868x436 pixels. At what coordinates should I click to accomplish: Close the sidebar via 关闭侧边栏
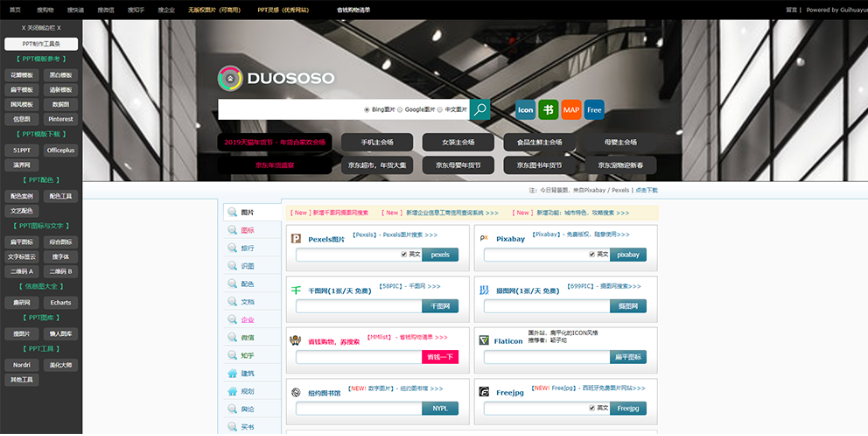click(41, 28)
